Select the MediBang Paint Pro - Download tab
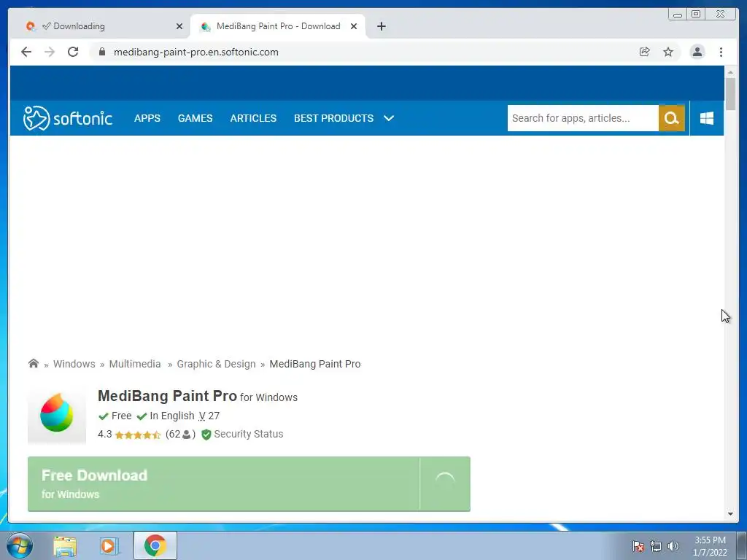 click(x=278, y=26)
